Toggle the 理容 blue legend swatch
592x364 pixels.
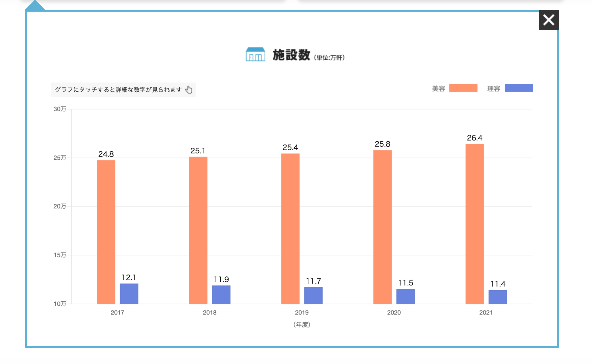point(519,88)
